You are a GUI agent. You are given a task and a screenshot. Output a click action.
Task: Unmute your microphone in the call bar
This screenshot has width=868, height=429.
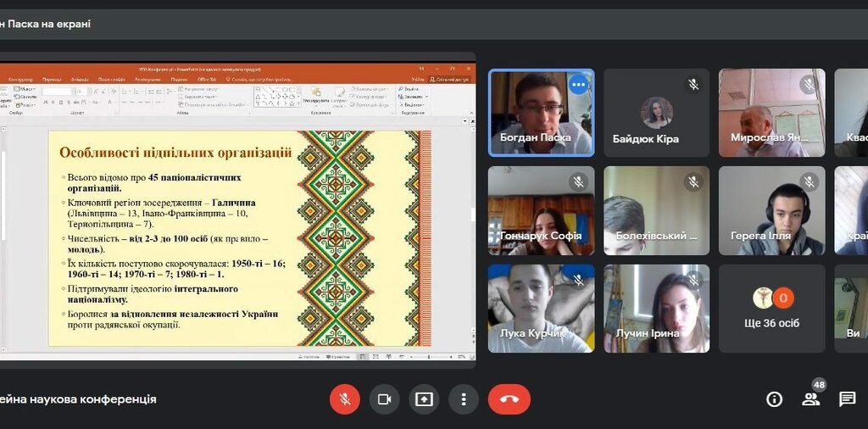click(x=345, y=399)
